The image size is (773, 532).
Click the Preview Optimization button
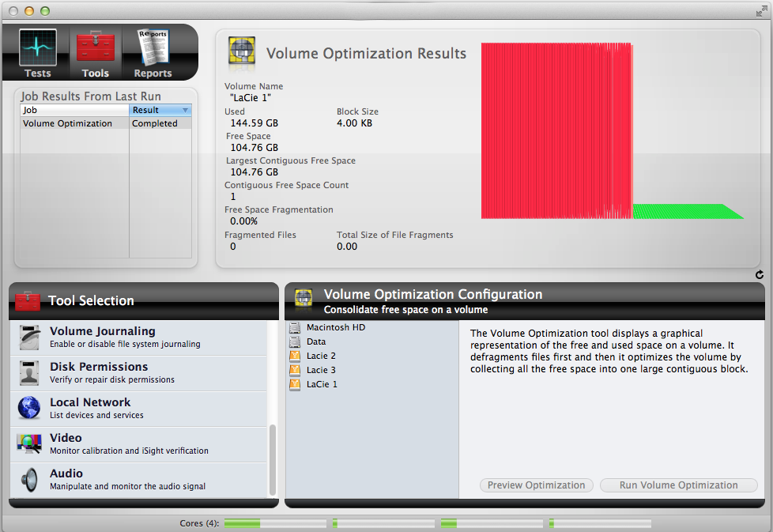click(537, 485)
